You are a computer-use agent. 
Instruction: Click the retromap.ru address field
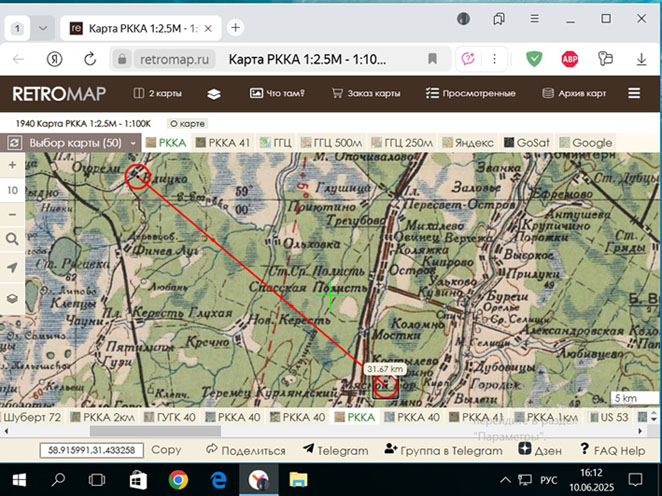click(x=174, y=60)
